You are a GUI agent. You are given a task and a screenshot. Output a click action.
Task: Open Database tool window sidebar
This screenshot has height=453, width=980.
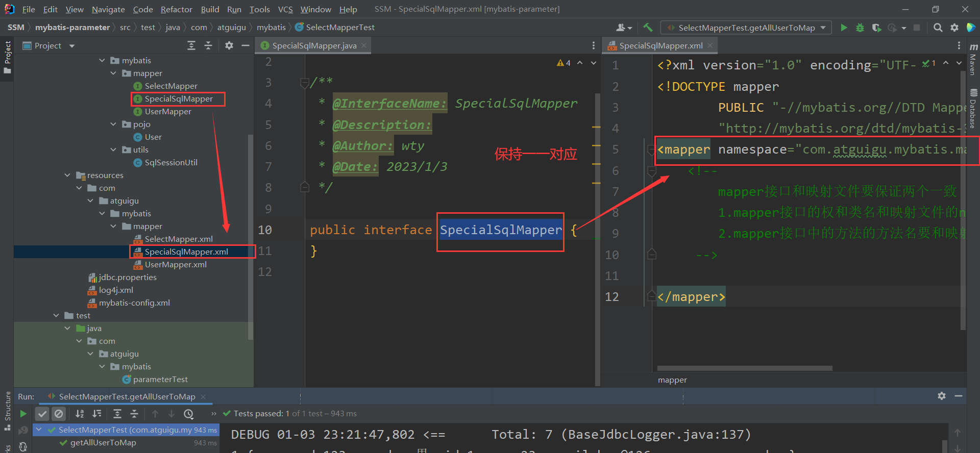point(973,109)
